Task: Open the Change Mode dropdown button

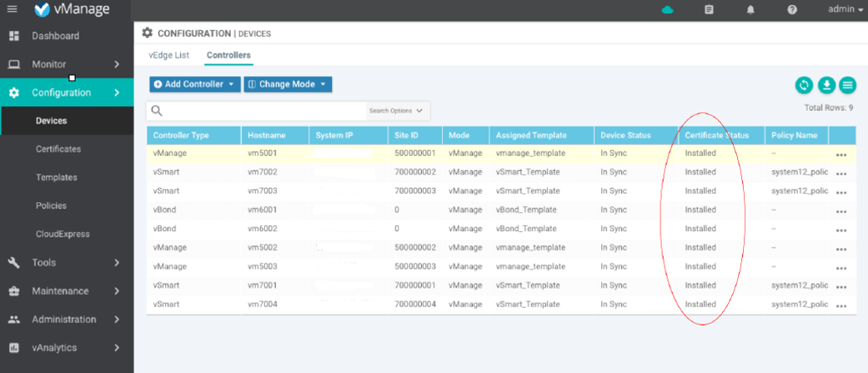Action: [x=288, y=84]
